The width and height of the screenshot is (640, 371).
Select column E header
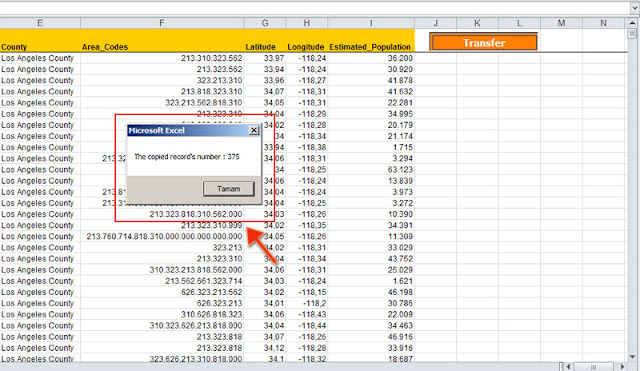point(40,23)
